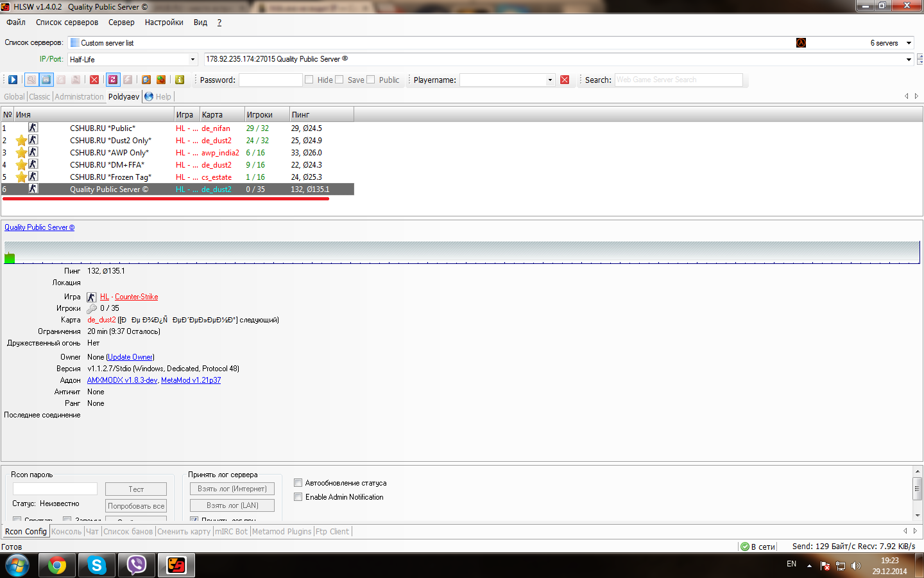Open the Настройки menu

coord(164,22)
